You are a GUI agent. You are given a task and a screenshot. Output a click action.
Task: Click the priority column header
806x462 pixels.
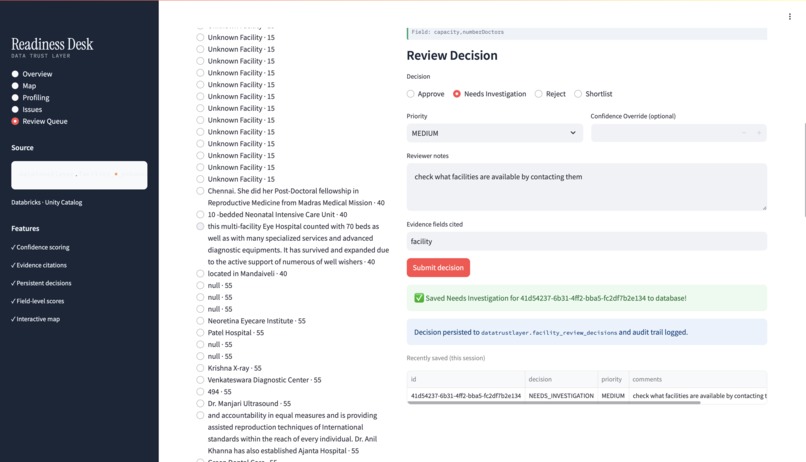pyautogui.click(x=613, y=379)
